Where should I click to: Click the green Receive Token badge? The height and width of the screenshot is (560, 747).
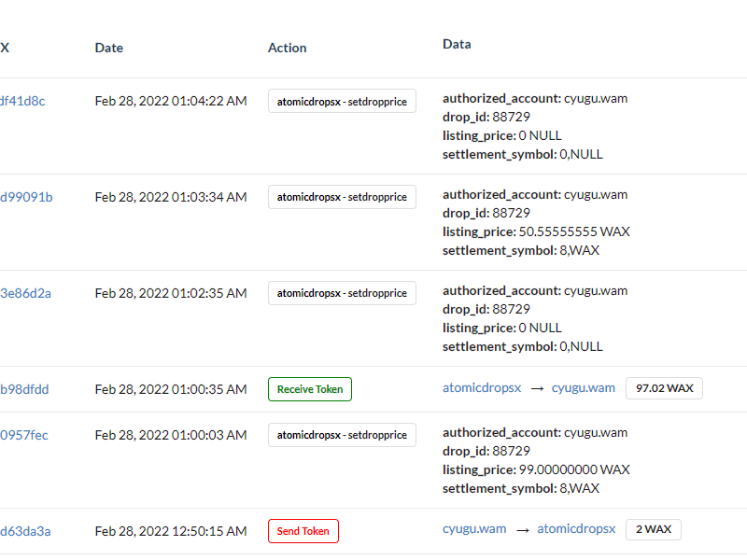click(x=310, y=389)
